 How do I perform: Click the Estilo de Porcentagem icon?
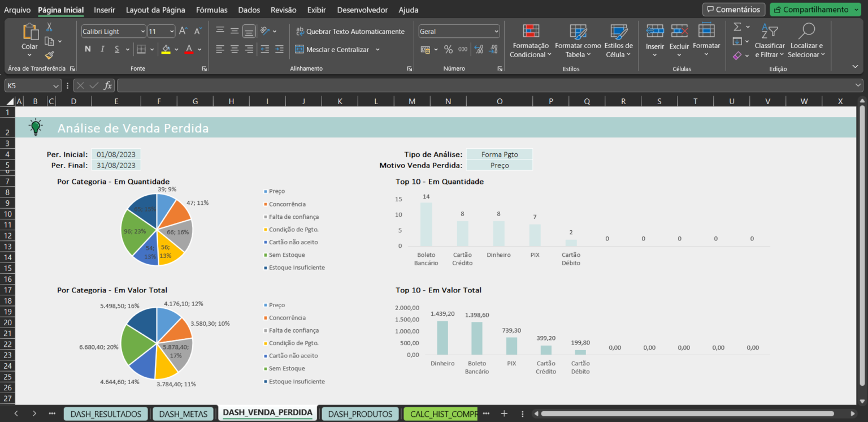tap(448, 50)
